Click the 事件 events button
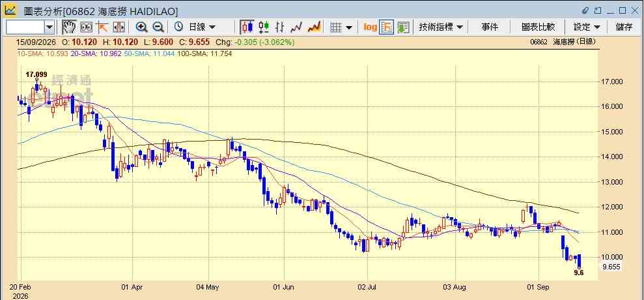Screen dimensions: 644x300 click(490, 27)
